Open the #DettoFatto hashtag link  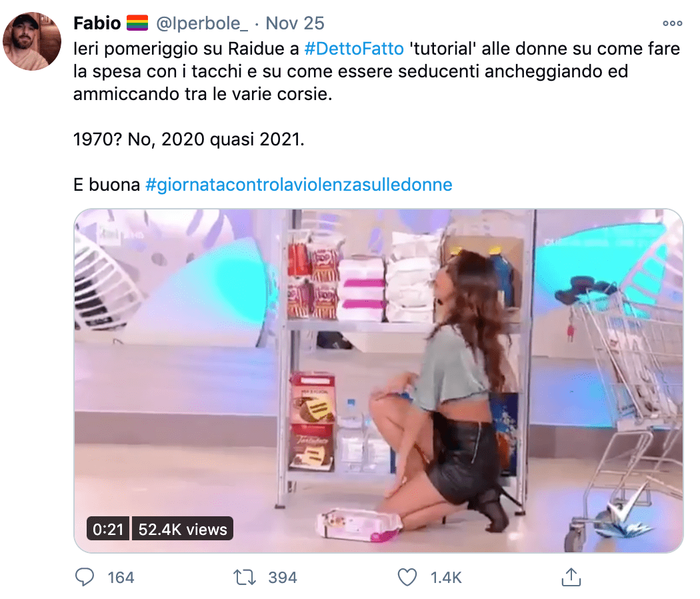[x=354, y=48]
